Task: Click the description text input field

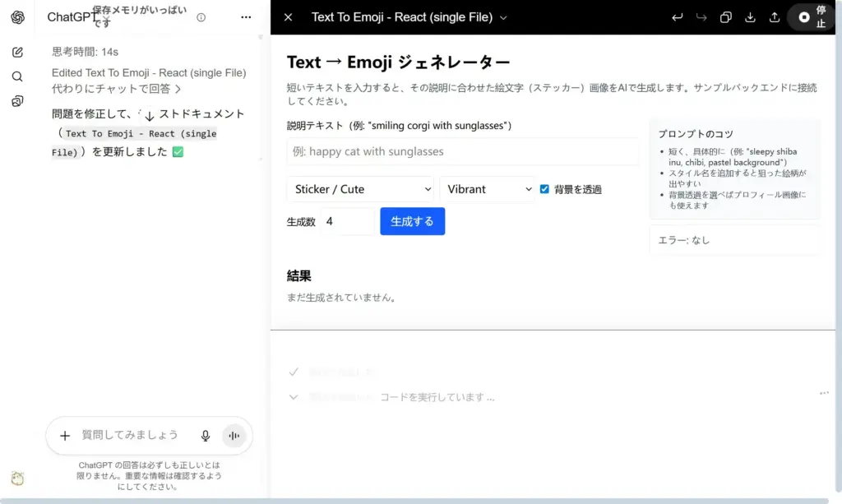Action: click(462, 151)
